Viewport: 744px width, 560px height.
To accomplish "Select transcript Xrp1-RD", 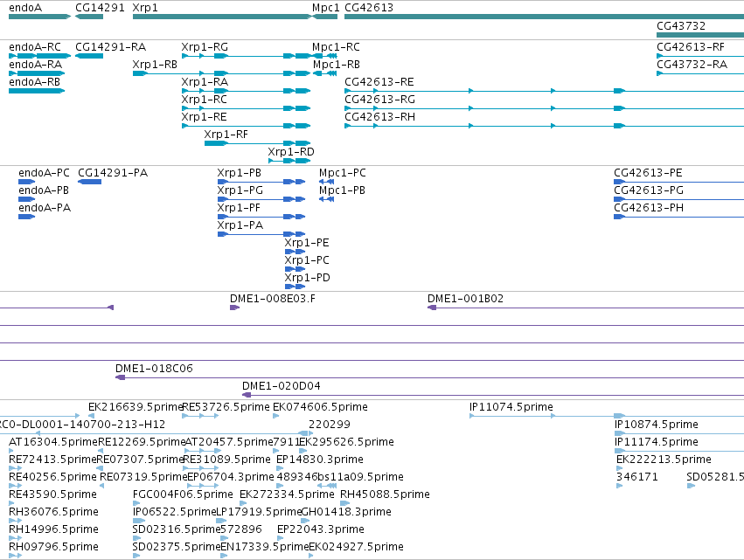I will (289, 161).
